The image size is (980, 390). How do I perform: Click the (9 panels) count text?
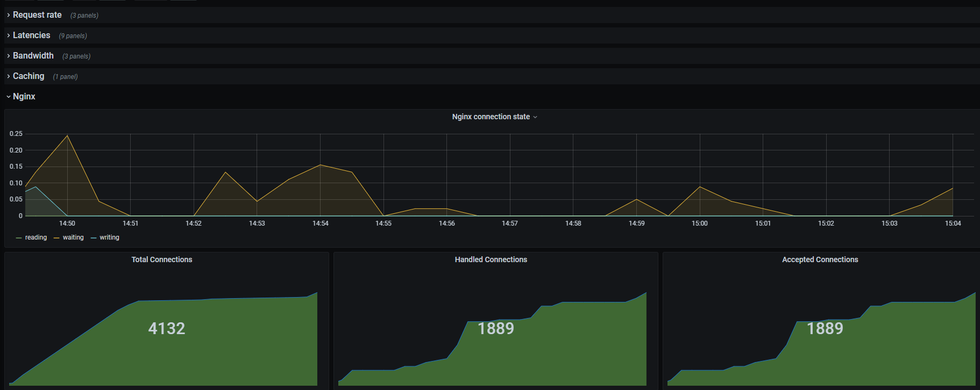point(73,36)
